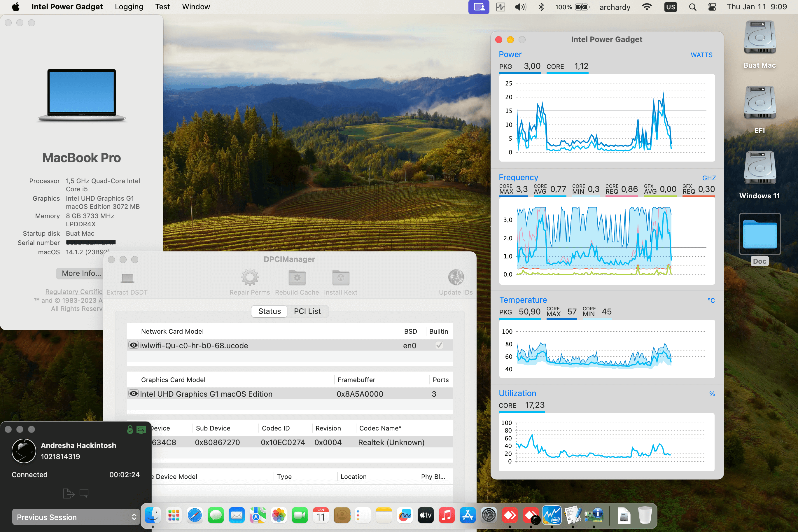This screenshot has height=532, width=798.
Task: Open the Screen Mirroring menu bar icon
Action: (479, 7)
